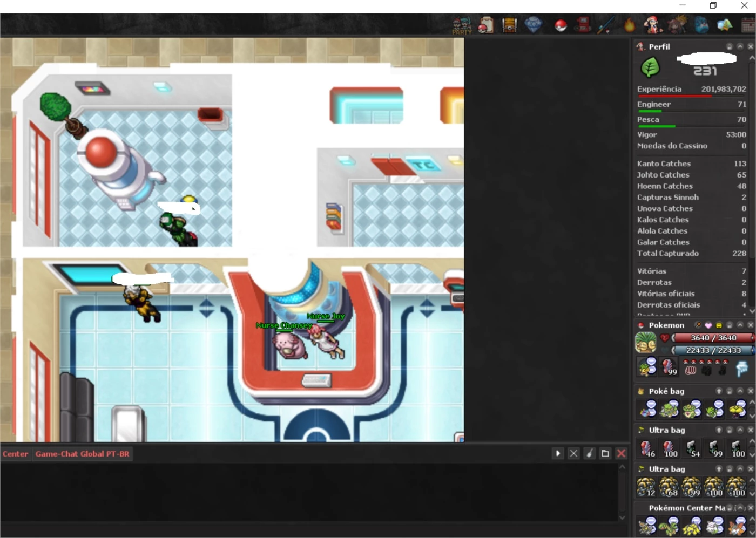Select the fishing rod icon
The image size is (756, 538).
point(606,25)
